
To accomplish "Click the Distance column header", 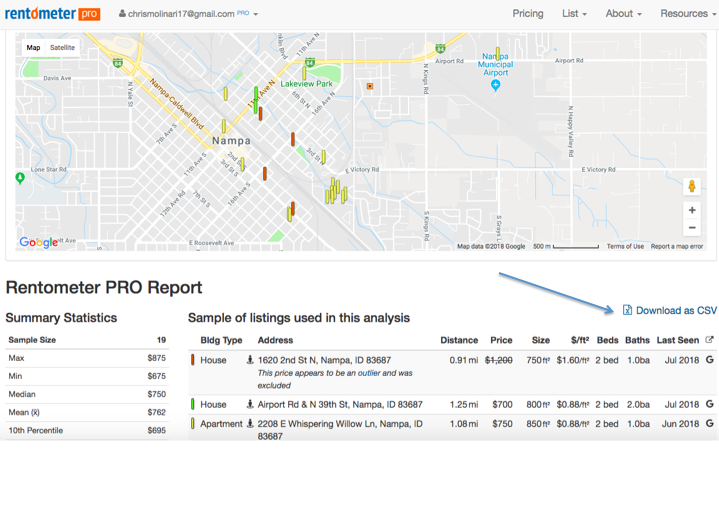I will (459, 340).
